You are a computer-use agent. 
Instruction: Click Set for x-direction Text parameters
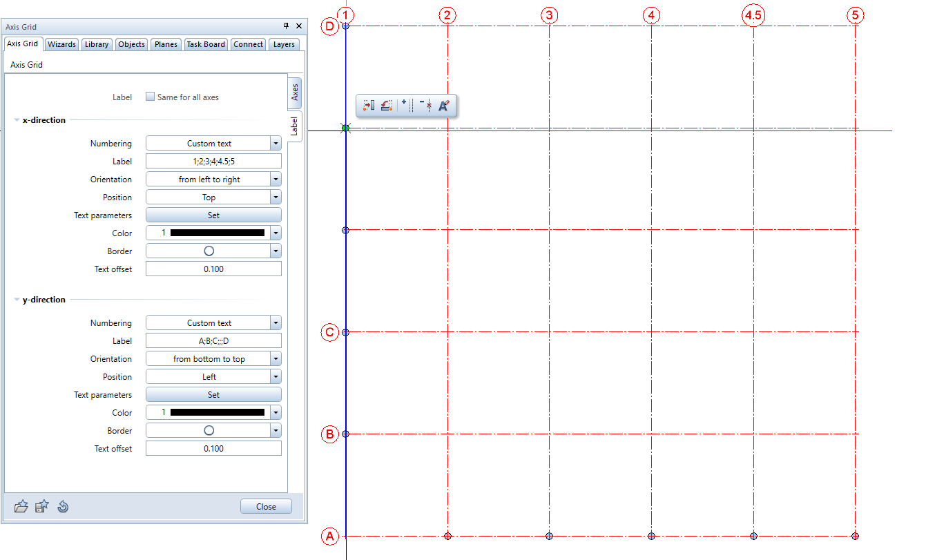coord(213,215)
